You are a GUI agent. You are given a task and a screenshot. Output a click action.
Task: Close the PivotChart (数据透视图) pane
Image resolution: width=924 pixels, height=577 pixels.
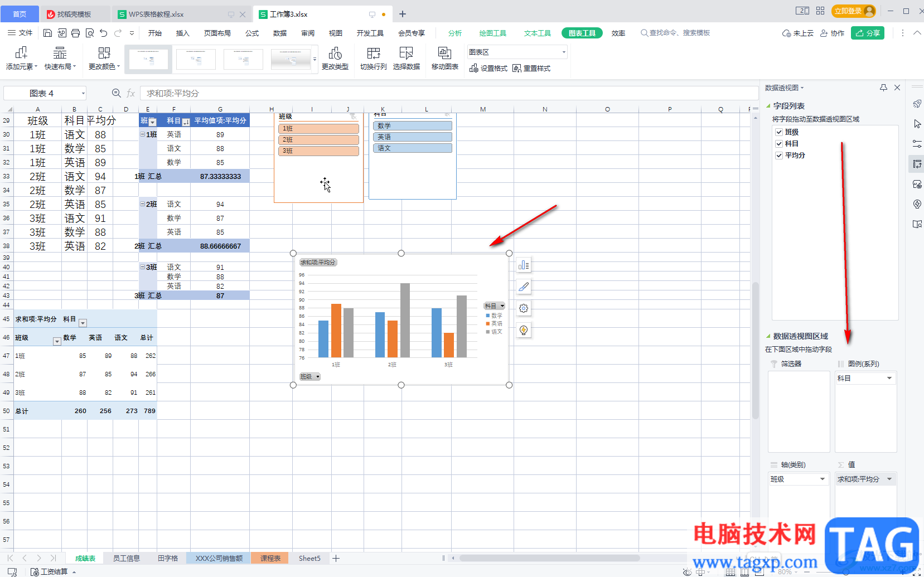(x=897, y=88)
